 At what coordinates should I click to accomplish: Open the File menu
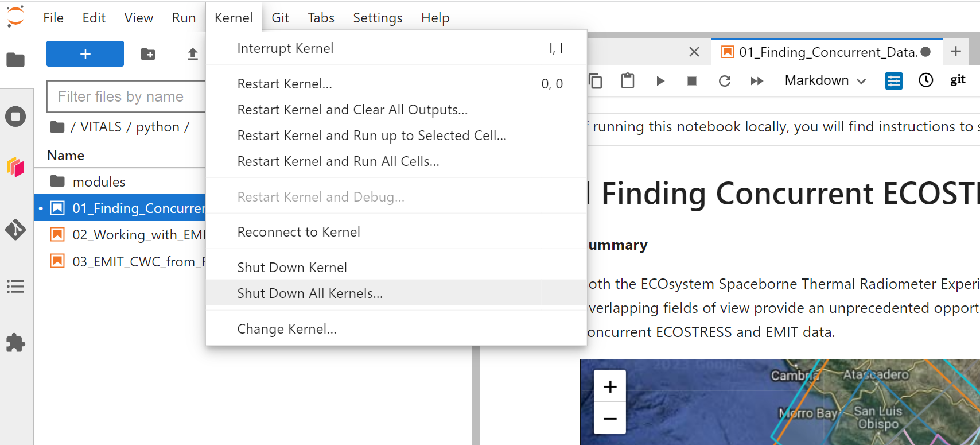53,18
